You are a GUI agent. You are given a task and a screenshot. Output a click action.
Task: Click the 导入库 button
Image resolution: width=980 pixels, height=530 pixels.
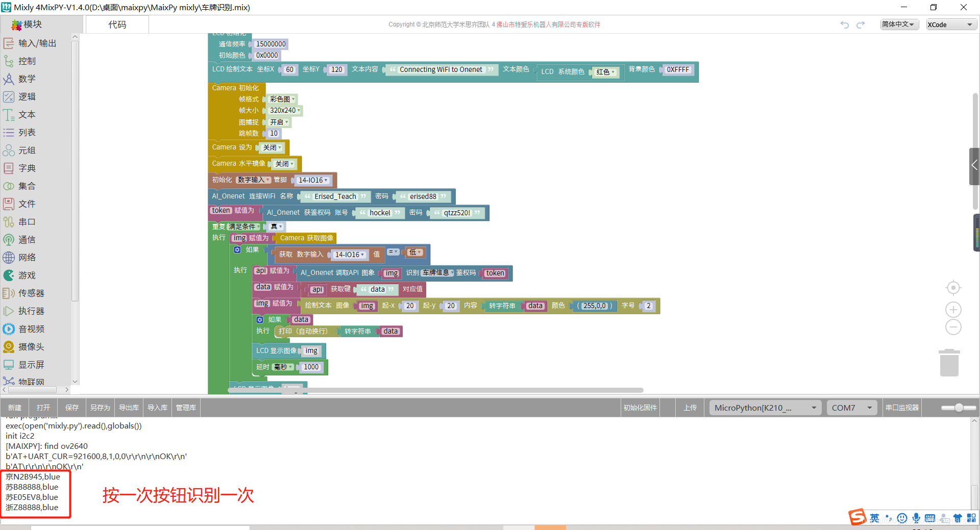pos(157,408)
